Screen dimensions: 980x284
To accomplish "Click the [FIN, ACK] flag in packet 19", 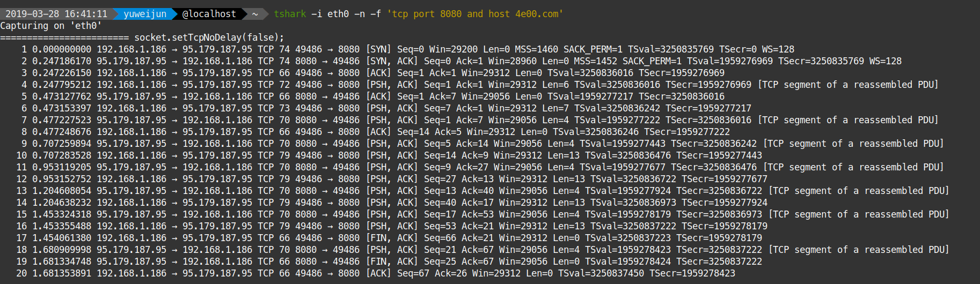I will (392, 261).
